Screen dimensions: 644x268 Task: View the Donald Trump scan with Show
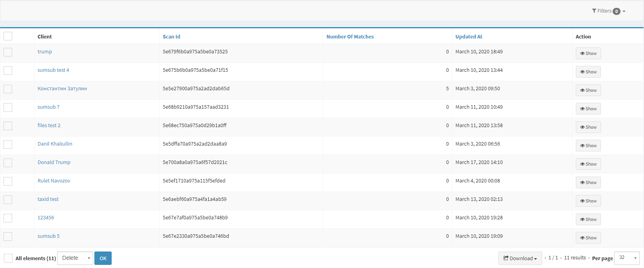[x=588, y=164]
